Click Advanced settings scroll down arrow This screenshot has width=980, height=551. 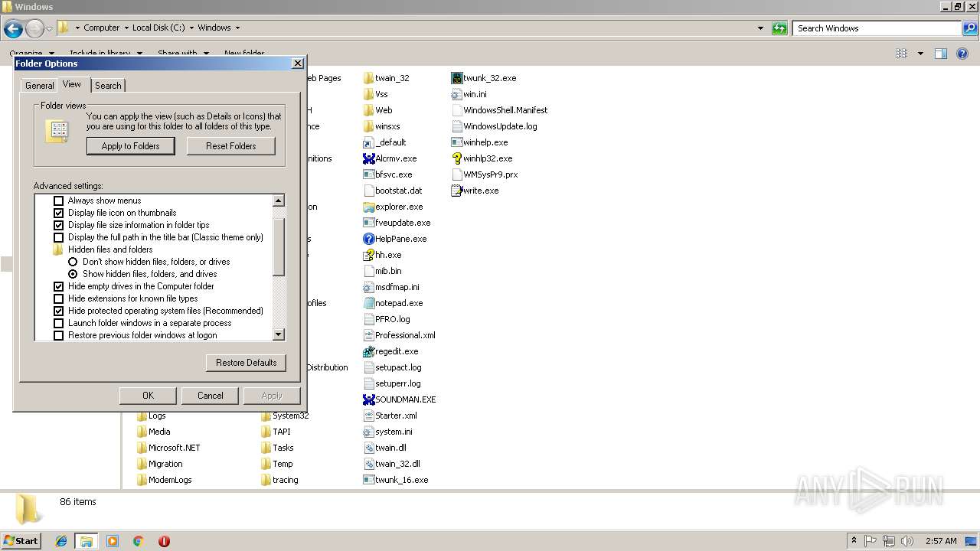279,334
